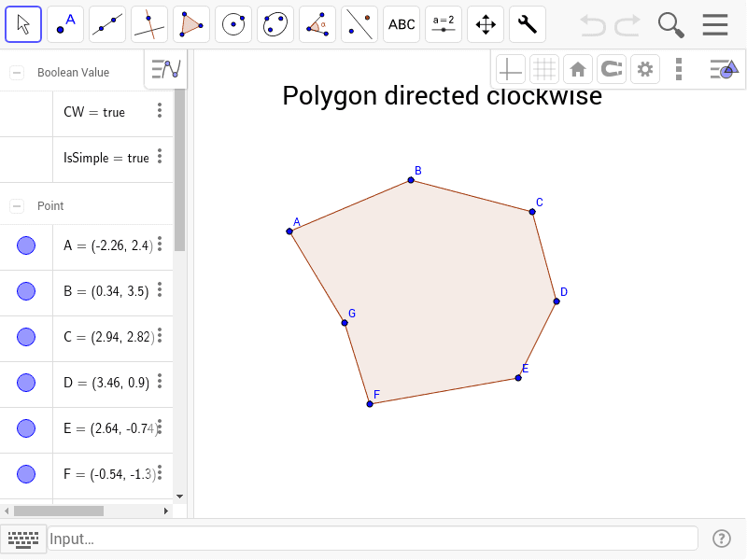Screen dimensions: 747x560
Task: Select the Point tool
Action: tap(64, 24)
